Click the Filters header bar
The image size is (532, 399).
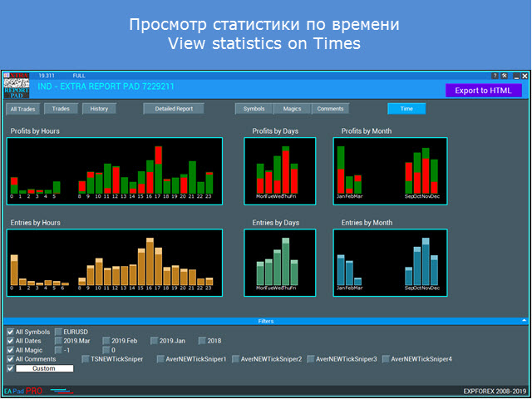point(266,321)
